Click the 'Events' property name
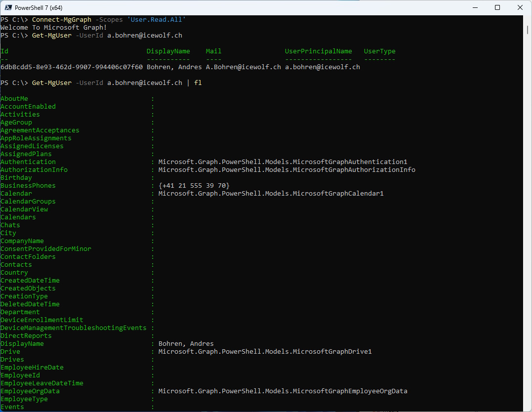 pos(12,407)
